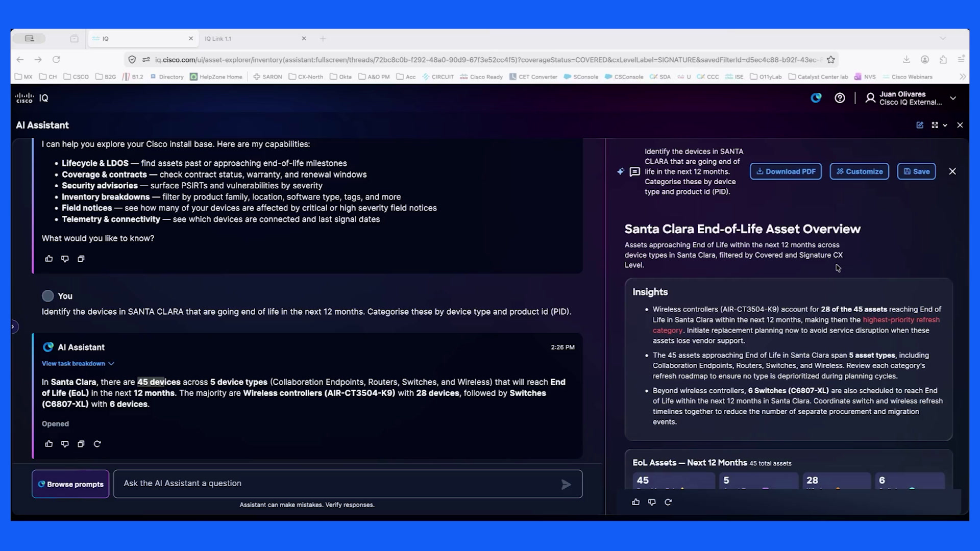Select the IQ browser tab

pyautogui.click(x=142, y=39)
